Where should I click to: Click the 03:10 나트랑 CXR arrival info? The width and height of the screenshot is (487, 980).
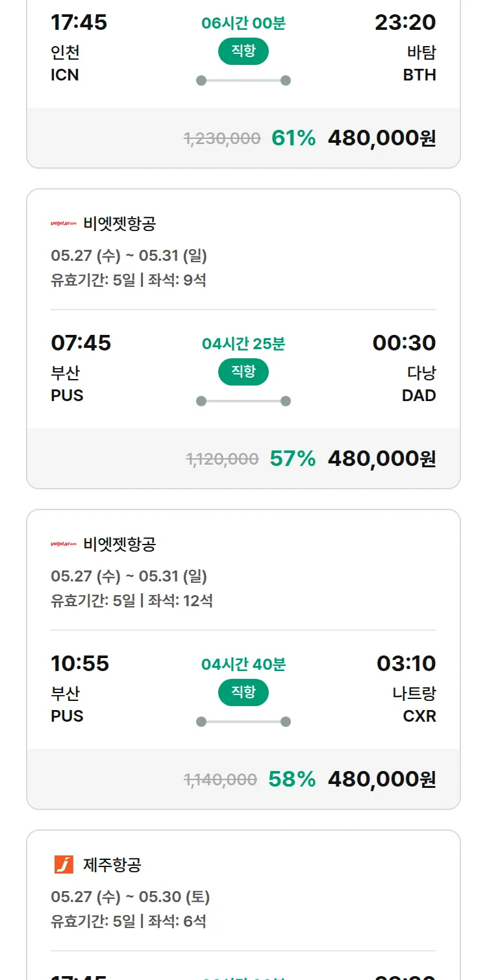tap(406, 689)
